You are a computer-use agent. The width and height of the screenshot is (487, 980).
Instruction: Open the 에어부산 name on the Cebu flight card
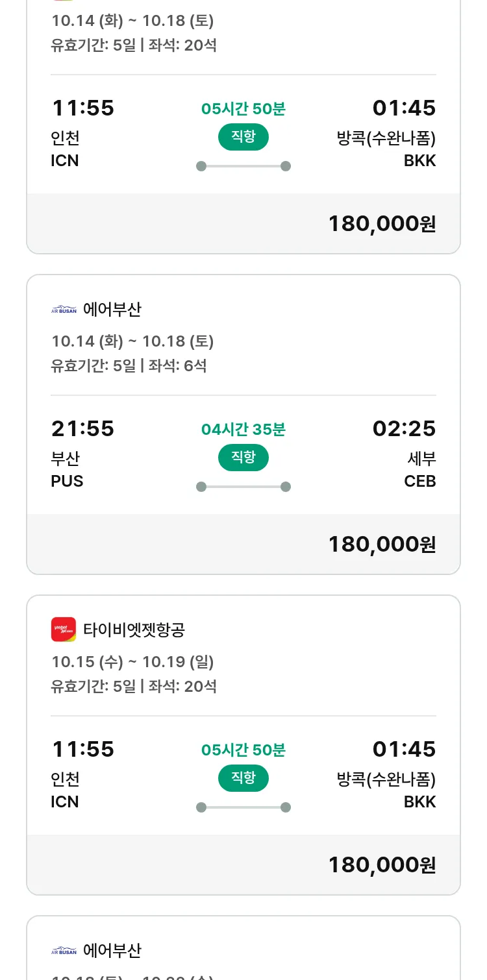112,310
